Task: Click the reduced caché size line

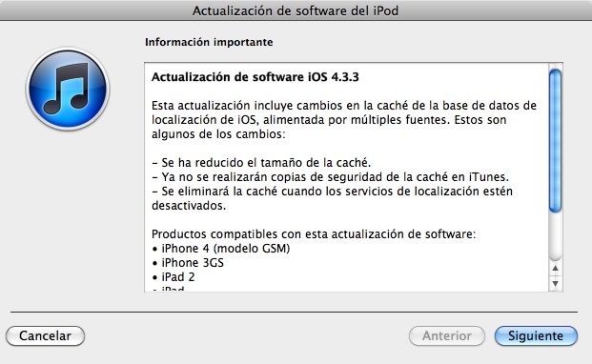Action: [261, 163]
